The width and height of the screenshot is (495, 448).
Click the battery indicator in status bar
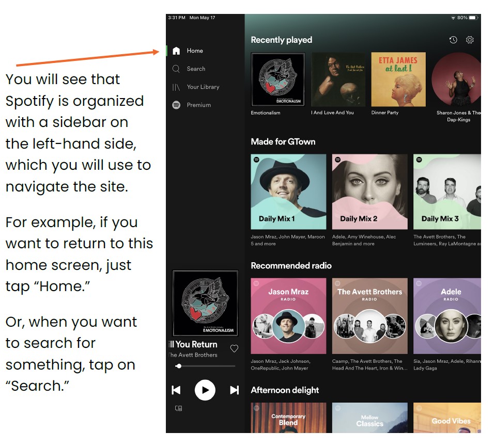[x=473, y=18]
